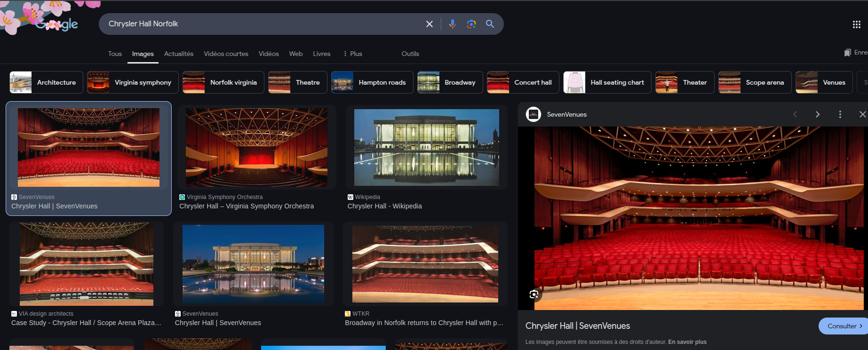Filter by the Hampton roads chip
The image size is (868, 350).
372,82
